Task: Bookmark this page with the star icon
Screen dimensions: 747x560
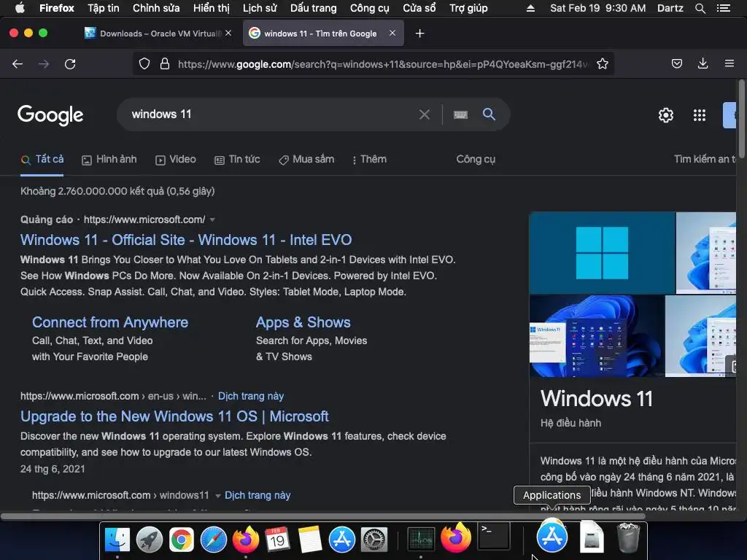Action: click(602, 64)
